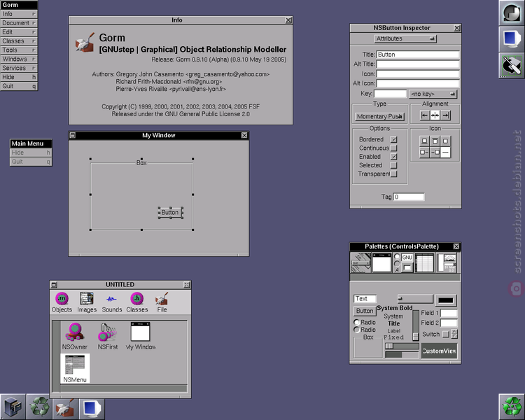Set center text alignment in inspector

435,115
